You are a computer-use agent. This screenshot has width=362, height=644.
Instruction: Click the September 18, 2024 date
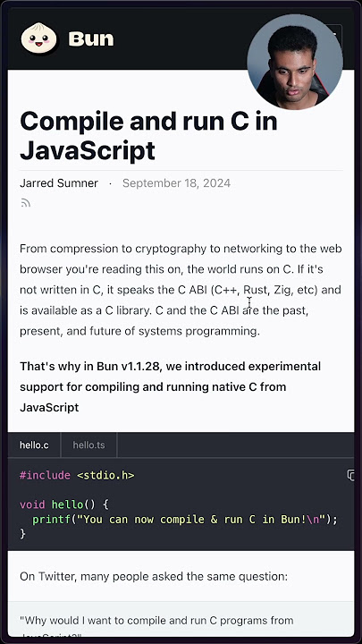tap(176, 183)
